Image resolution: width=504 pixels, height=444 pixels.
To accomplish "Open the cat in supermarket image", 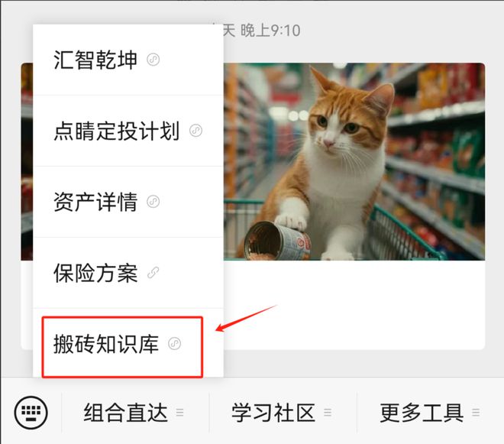I will point(354,161).
